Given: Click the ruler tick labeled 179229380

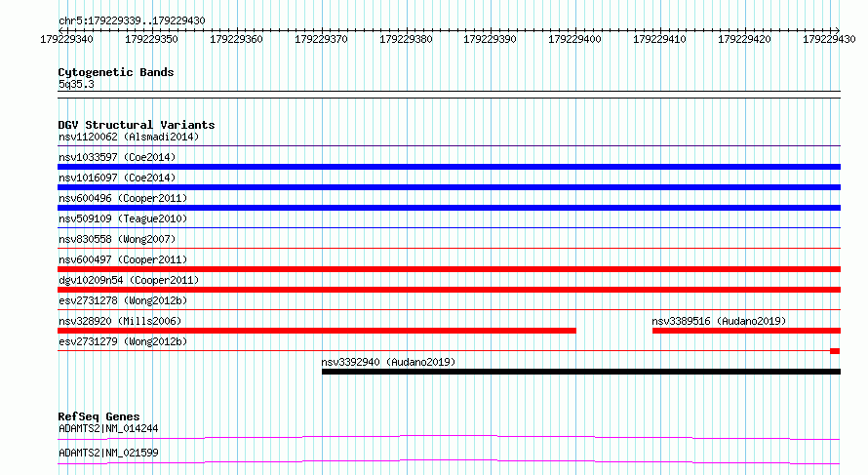Looking at the screenshot, I should pos(406,39).
